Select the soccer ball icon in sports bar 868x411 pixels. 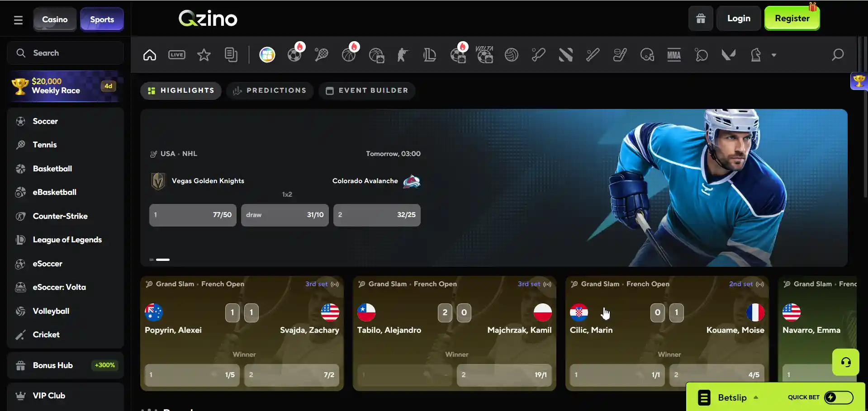click(x=294, y=55)
